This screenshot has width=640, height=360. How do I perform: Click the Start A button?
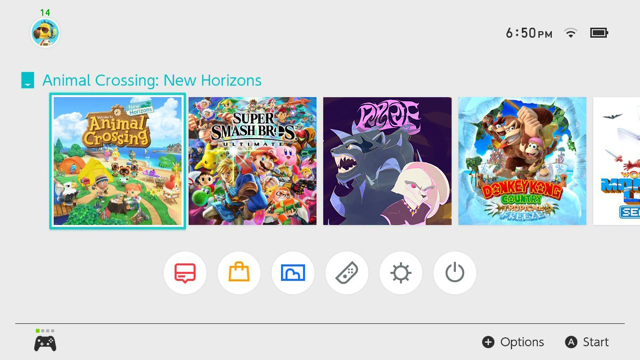(587, 342)
